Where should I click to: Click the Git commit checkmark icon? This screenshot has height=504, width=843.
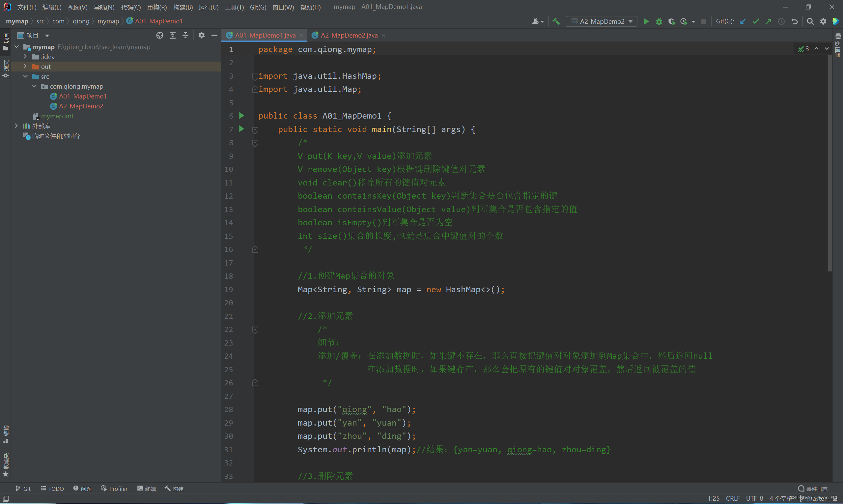pyautogui.click(x=756, y=21)
